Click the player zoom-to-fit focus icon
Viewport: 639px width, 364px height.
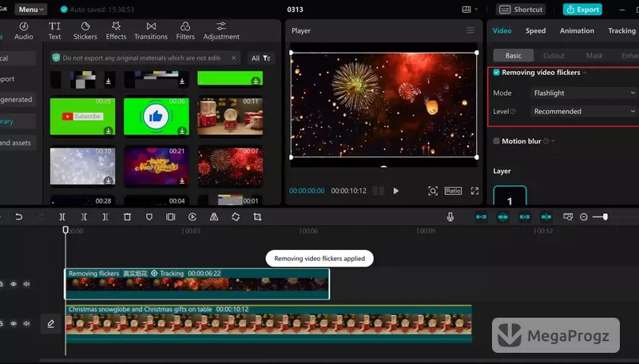[x=433, y=191]
